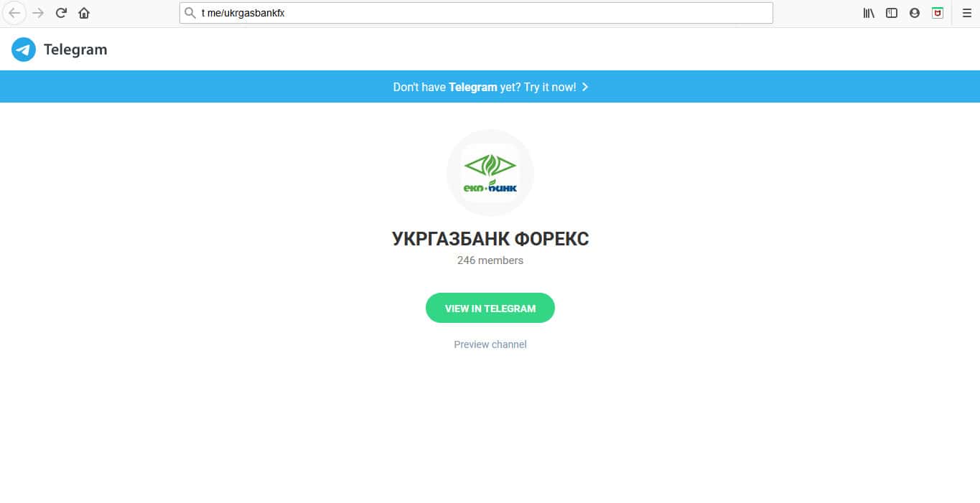Open the Telegram header text link
This screenshot has width=980, height=503.
pos(75,50)
